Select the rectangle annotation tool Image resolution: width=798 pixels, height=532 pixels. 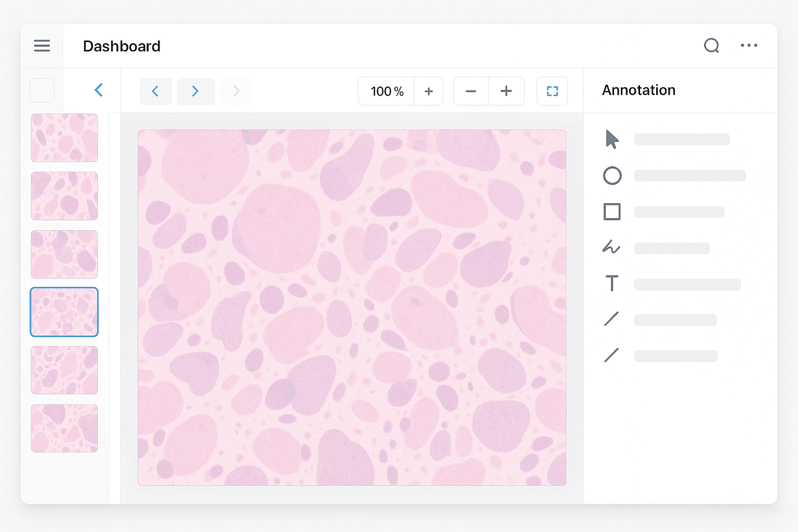click(612, 212)
